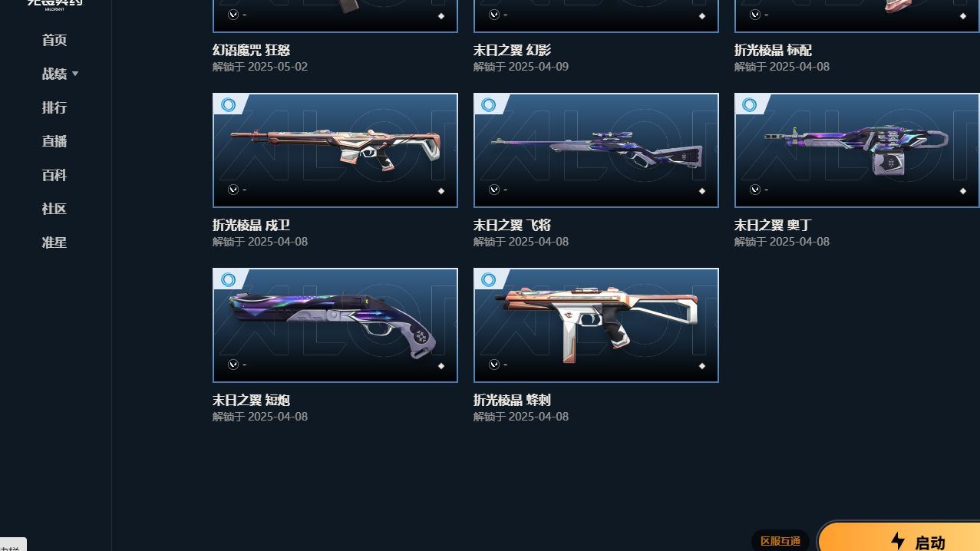This screenshot has width=980, height=551.
Task: Click blue ring badge on 末日之翼 奥丁 card
Action: 750,105
